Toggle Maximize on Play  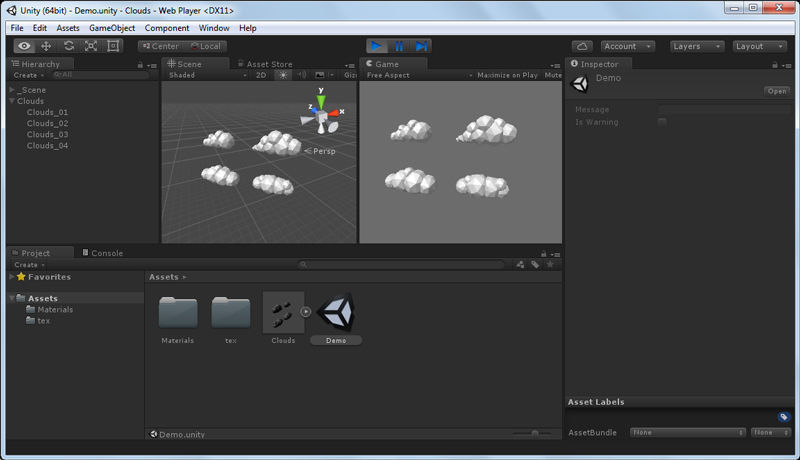(507, 75)
